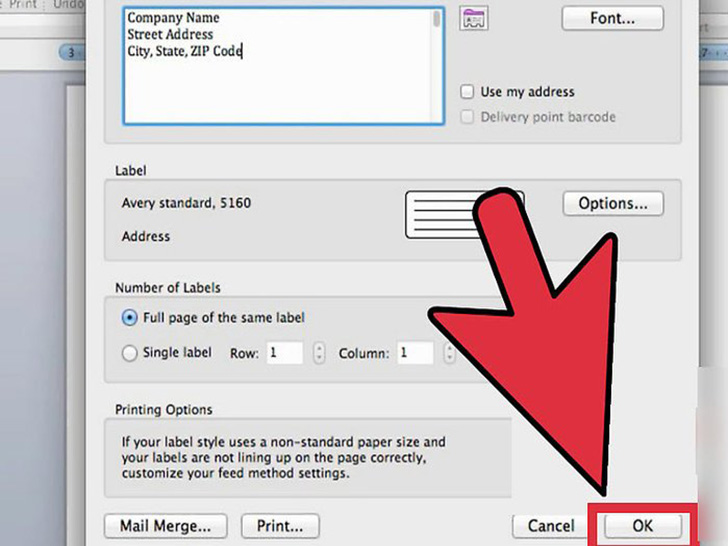
Task: Click the Row number field
Action: pyautogui.click(x=285, y=353)
